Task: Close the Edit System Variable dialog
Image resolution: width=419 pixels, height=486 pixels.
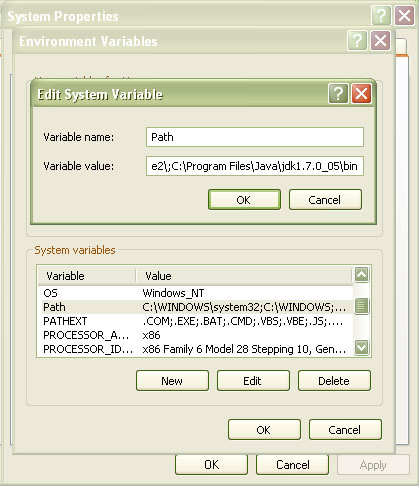Action: pyautogui.click(x=361, y=94)
